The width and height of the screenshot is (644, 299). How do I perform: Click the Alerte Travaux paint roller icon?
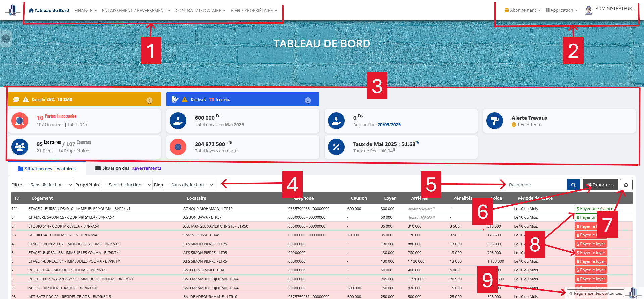pyautogui.click(x=494, y=121)
